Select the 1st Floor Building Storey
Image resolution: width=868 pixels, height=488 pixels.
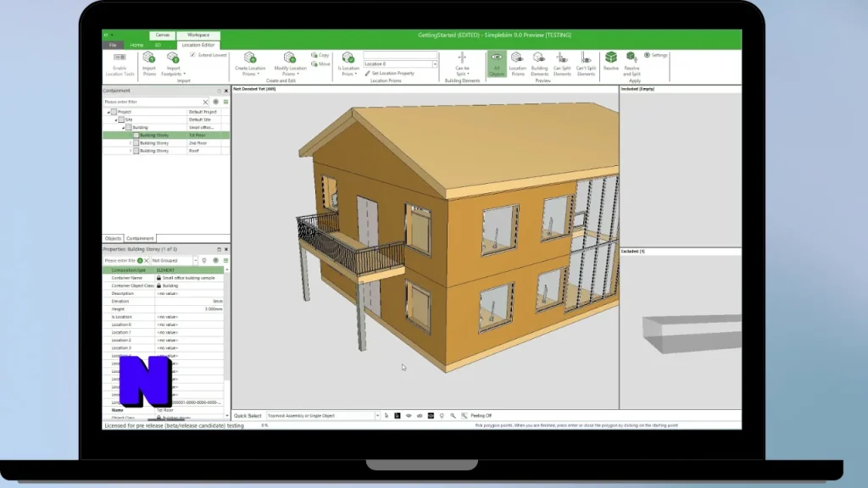166,135
